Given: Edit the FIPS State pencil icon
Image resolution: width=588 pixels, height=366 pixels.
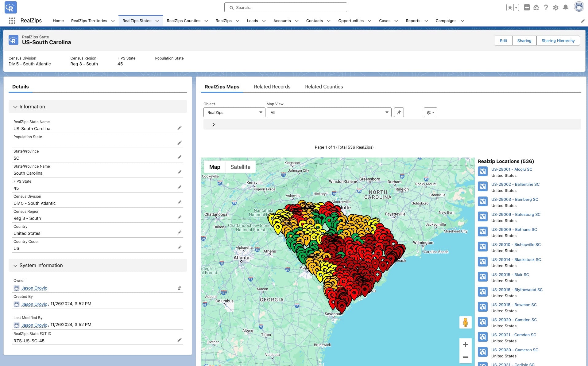Looking at the screenshot, I should [180, 187].
